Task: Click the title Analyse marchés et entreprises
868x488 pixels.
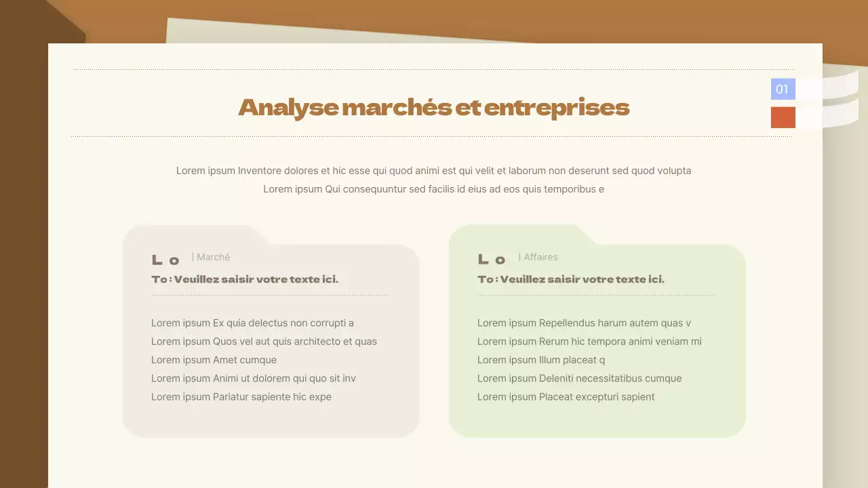Action: [434, 107]
